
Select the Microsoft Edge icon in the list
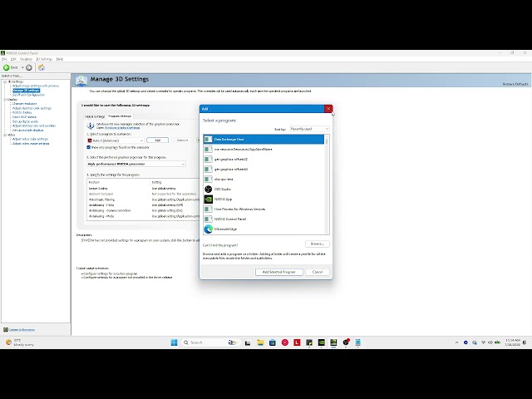[209, 229]
